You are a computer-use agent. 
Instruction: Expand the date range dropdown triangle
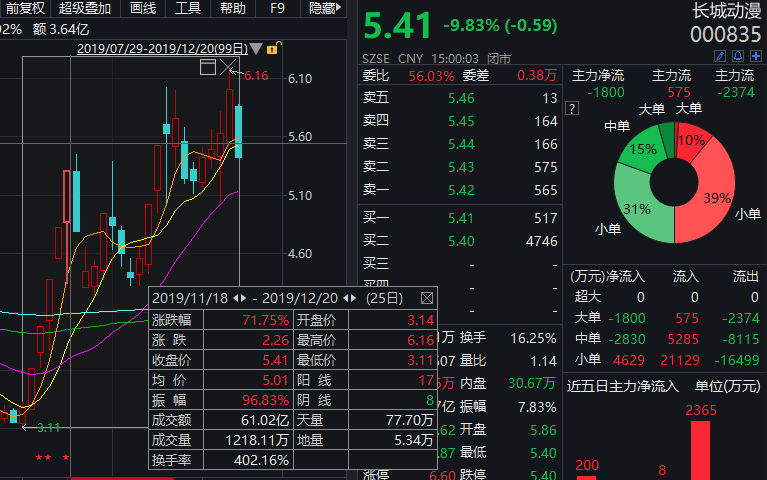coord(256,48)
